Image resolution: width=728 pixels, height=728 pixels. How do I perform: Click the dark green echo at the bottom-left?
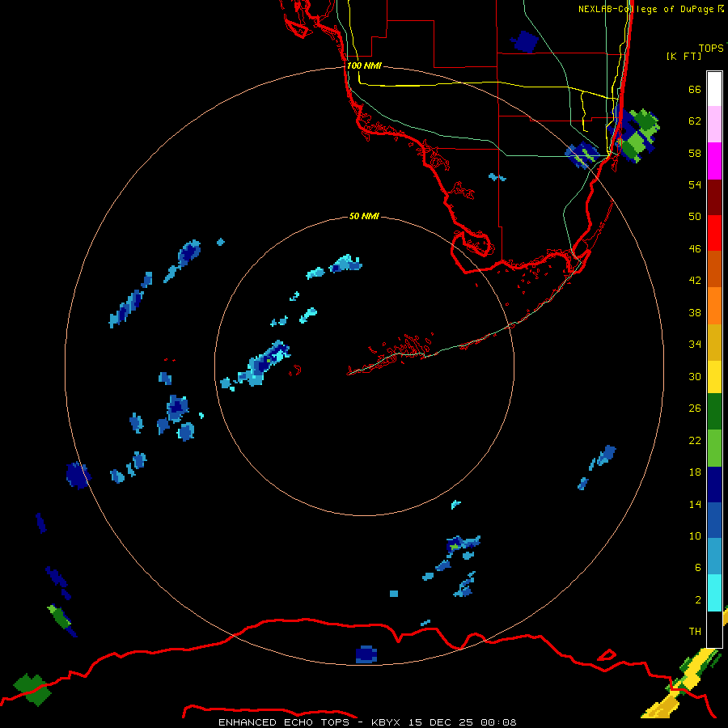(32, 689)
